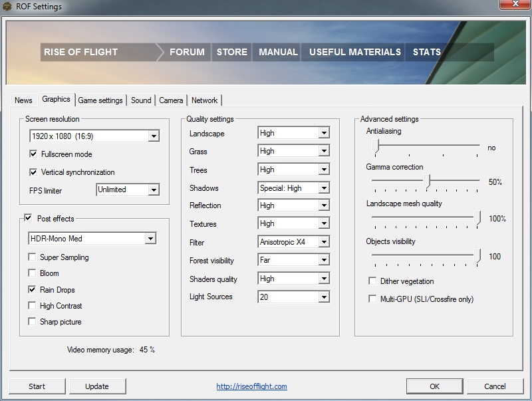Click the 'Video memory usage: 45 %' text

pyautogui.click(x=111, y=350)
